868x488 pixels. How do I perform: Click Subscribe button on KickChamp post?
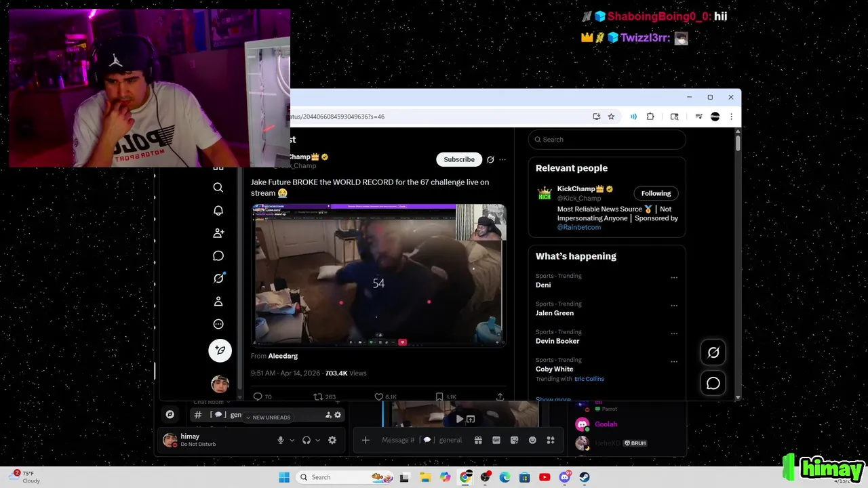point(459,159)
